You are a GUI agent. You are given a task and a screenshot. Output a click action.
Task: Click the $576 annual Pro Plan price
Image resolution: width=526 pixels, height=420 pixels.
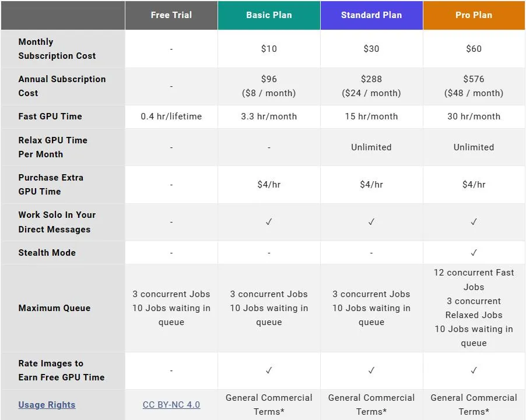point(474,79)
